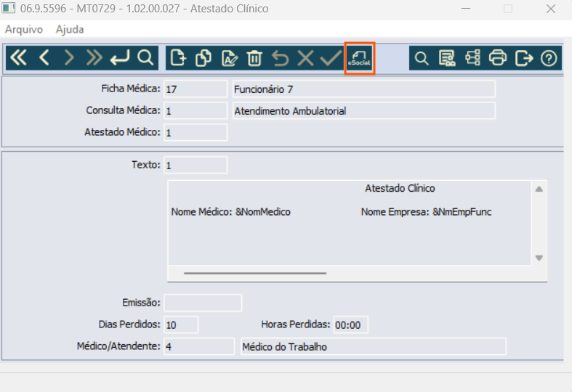Minimize the Atestado Clínico window
This screenshot has height=392, width=572.
coord(466,9)
